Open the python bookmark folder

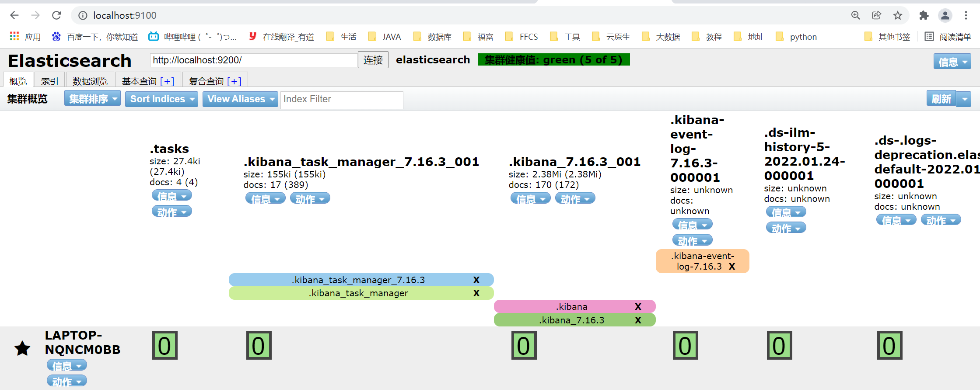coord(796,37)
